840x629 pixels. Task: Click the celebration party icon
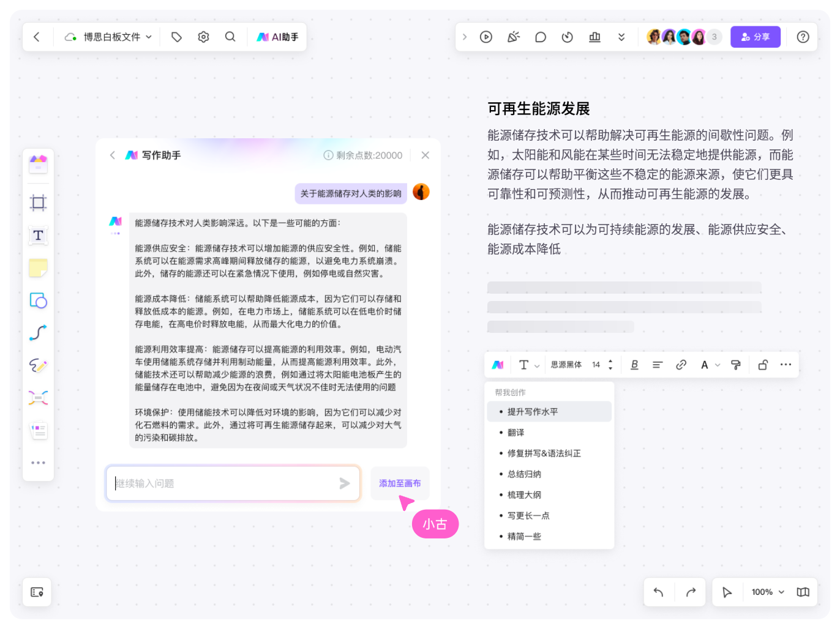(514, 37)
